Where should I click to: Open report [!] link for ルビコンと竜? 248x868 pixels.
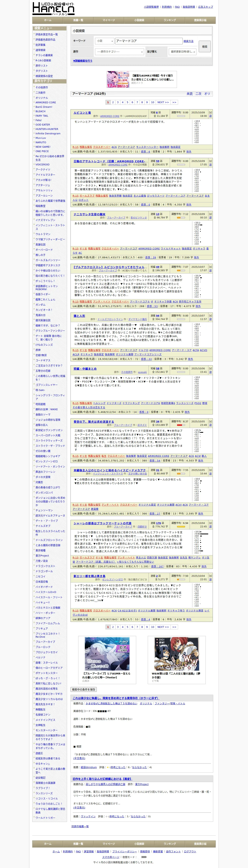point(210,113)
